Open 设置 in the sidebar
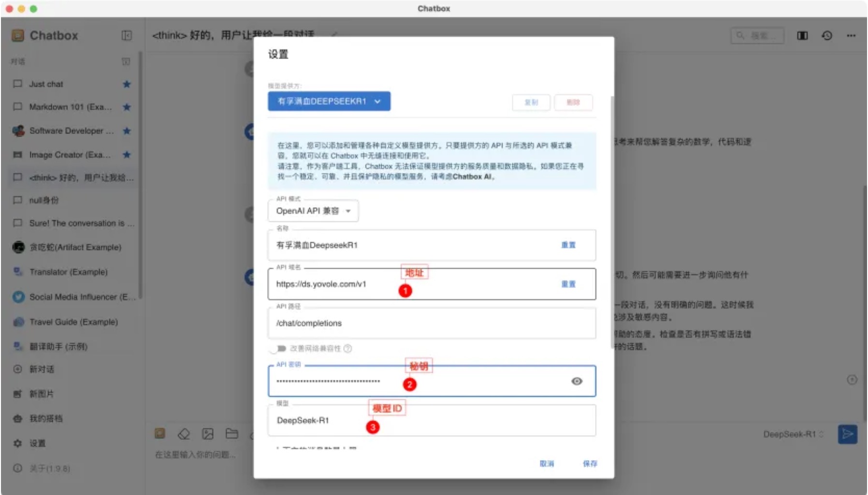The image size is (868, 495). pyautogui.click(x=72, y=443)
